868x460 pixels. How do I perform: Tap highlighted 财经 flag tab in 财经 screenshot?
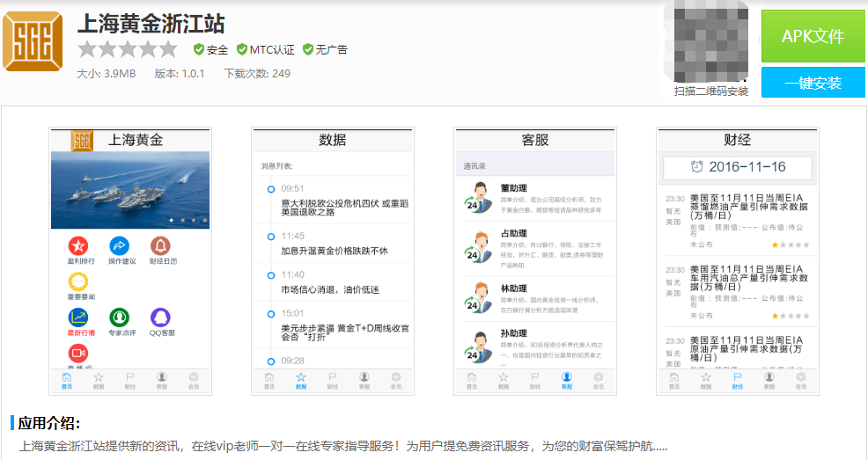tap(738, 380)
